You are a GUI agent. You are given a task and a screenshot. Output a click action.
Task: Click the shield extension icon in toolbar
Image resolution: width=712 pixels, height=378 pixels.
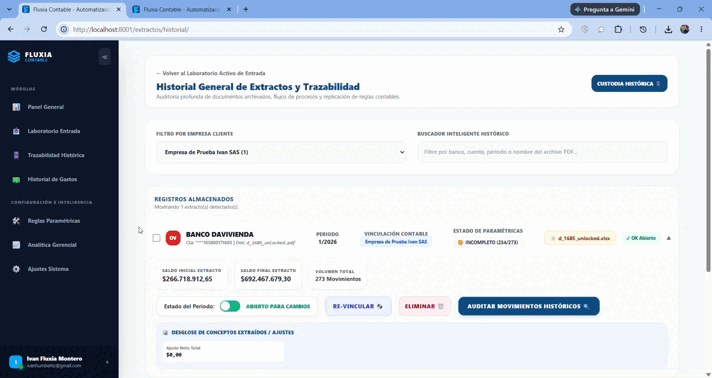point(584,29)
